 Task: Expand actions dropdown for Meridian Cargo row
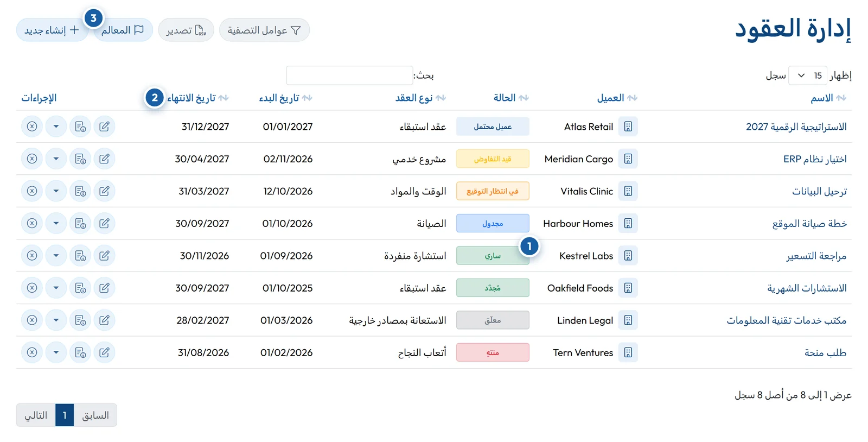pos(56,159)
